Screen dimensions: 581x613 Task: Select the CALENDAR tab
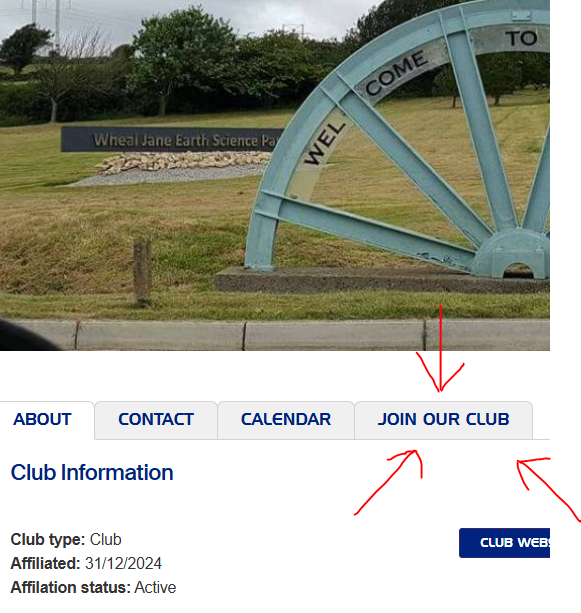pos(286,420)
